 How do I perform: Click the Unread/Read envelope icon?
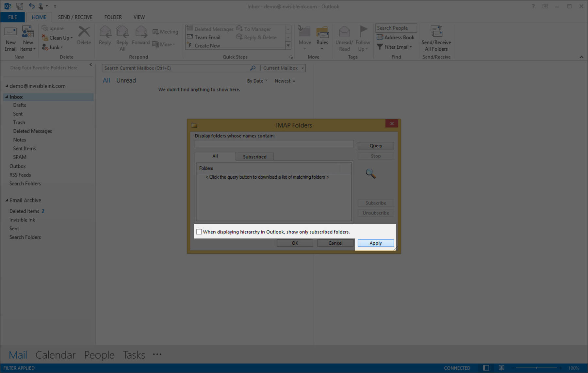click(344, 32)
